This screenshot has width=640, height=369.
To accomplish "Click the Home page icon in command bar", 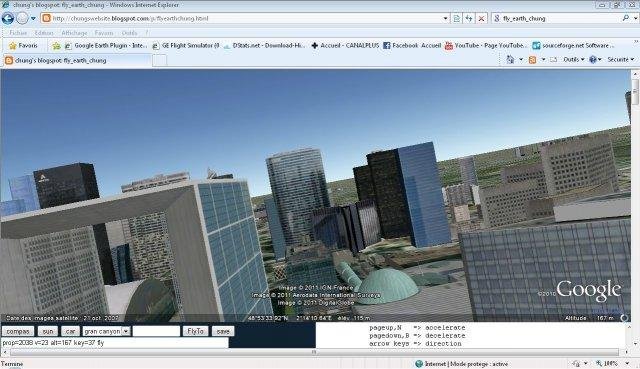I will (510, 60).
